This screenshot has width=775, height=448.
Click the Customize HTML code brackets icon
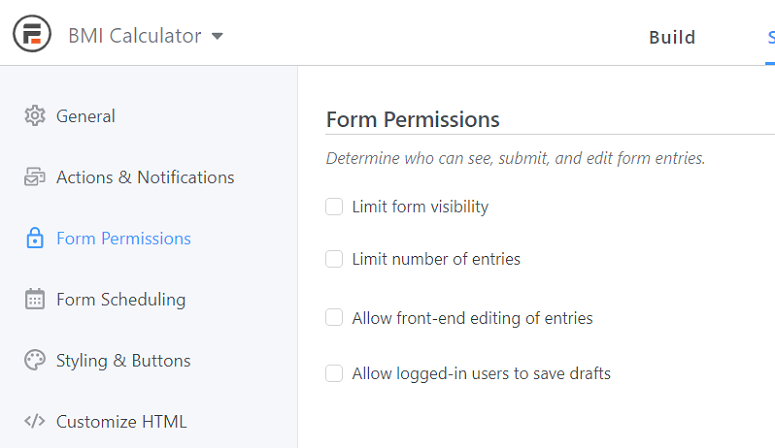35,421
